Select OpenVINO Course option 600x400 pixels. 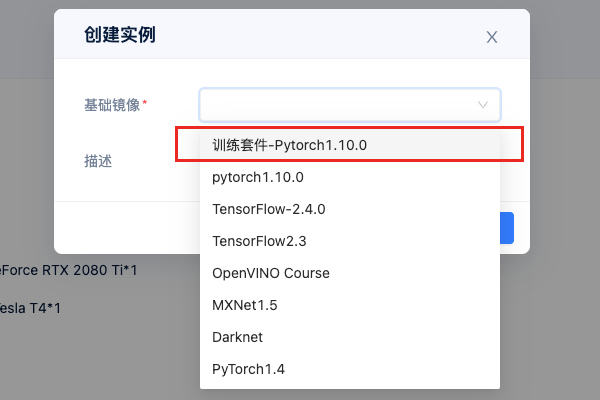(x=350, y=273)
